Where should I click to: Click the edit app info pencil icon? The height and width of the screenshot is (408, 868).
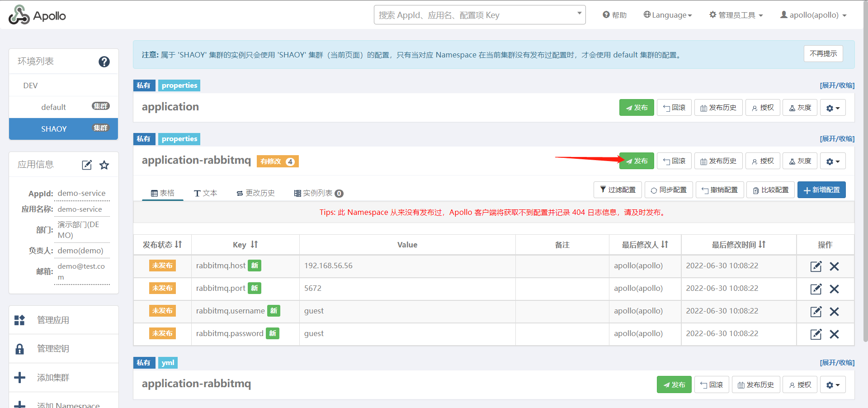click(x=87, y=165)
